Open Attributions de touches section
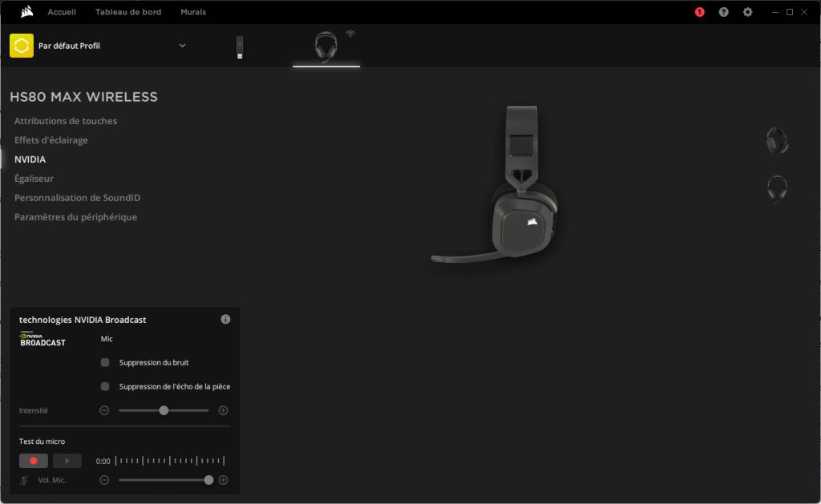Screen dimensions: 821x504 66,121
